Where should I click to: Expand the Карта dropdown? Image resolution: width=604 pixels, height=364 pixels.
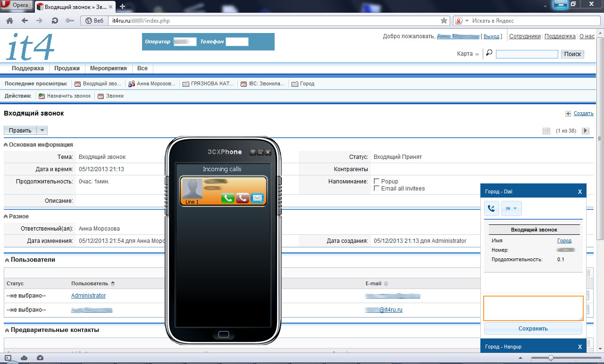tap(468, 54)
